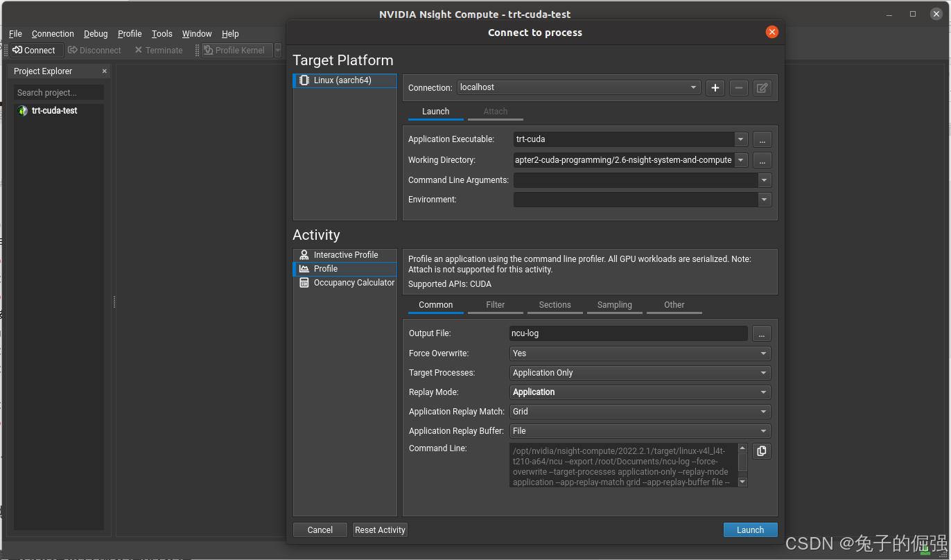Click the Reset Activity button
The height and width of the screenshot is (560, 951).
pyautogui.click(x=380, y=530)
